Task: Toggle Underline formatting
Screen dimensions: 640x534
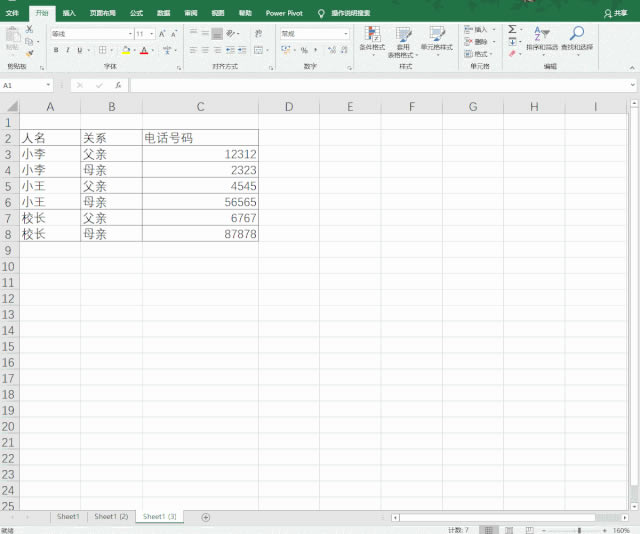Action: 82,50
